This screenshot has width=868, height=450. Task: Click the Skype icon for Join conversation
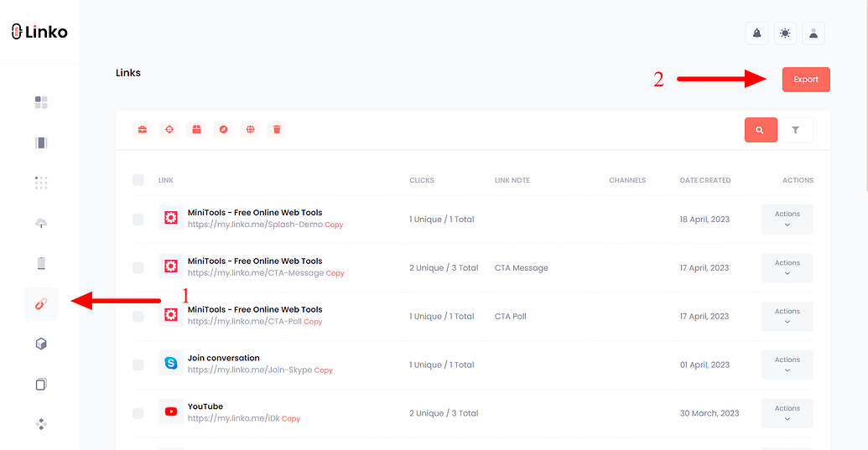[171, 363]
